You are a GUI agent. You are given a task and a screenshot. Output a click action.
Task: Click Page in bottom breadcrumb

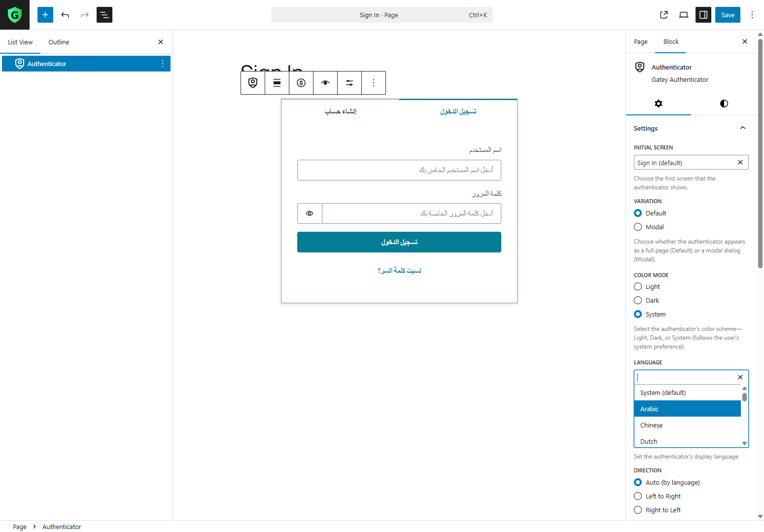[x=20, y=527]
